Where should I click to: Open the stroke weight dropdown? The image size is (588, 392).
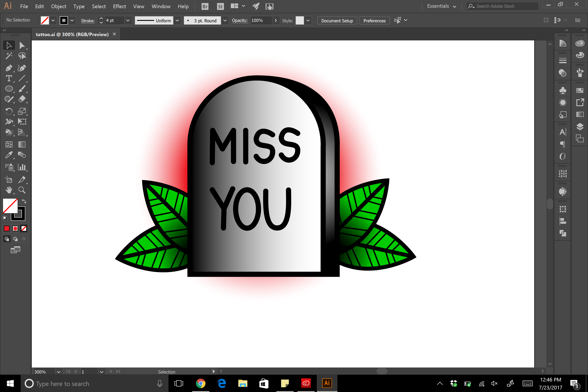[x=128, y=20]
